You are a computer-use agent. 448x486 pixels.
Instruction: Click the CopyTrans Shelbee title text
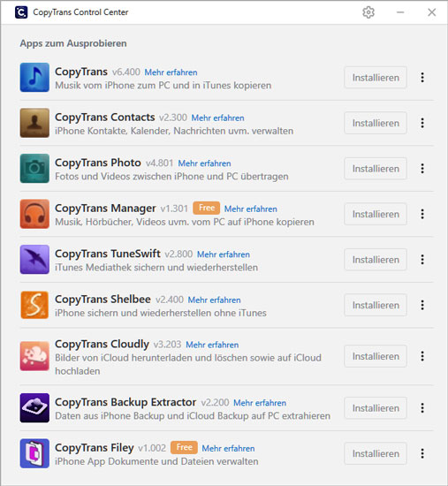pos(103,299)
